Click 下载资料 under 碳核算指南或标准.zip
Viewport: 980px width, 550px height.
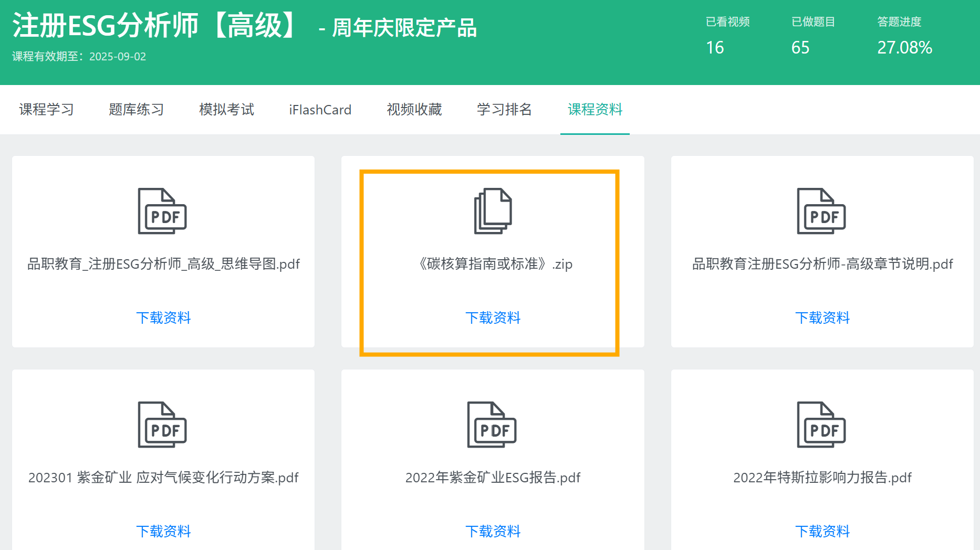[493, 318]
